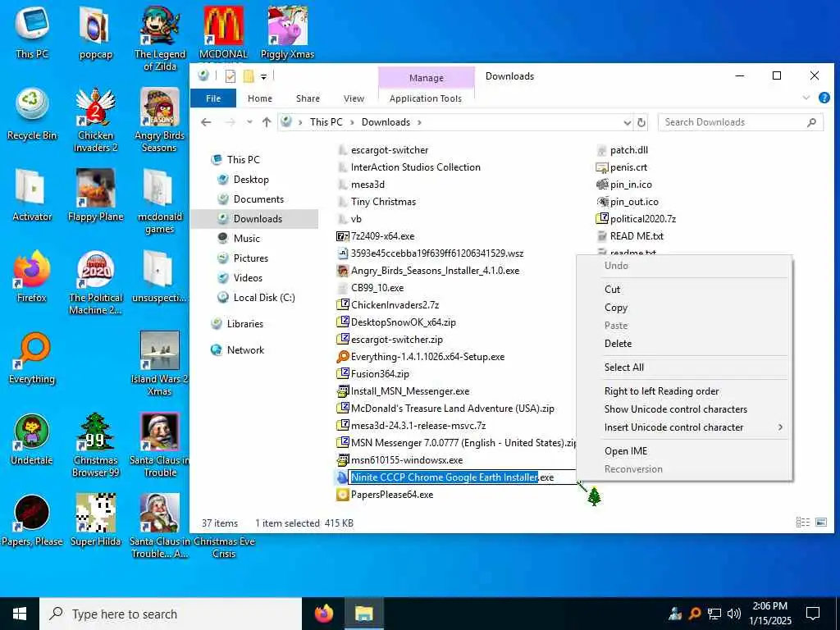840x630 pixels.
Task: Open the File menu tab
Action: point(213,98)
